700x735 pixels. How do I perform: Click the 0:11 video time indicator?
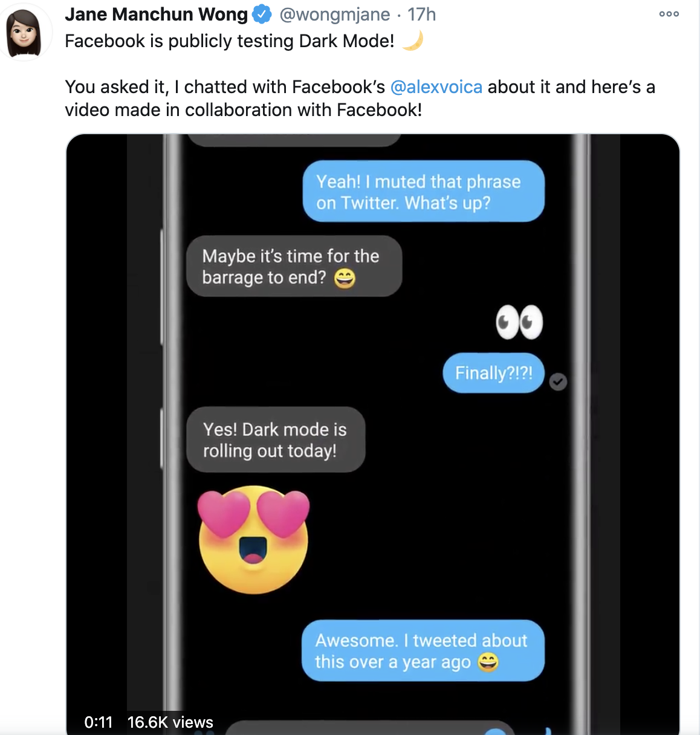[x=99, y=722]
